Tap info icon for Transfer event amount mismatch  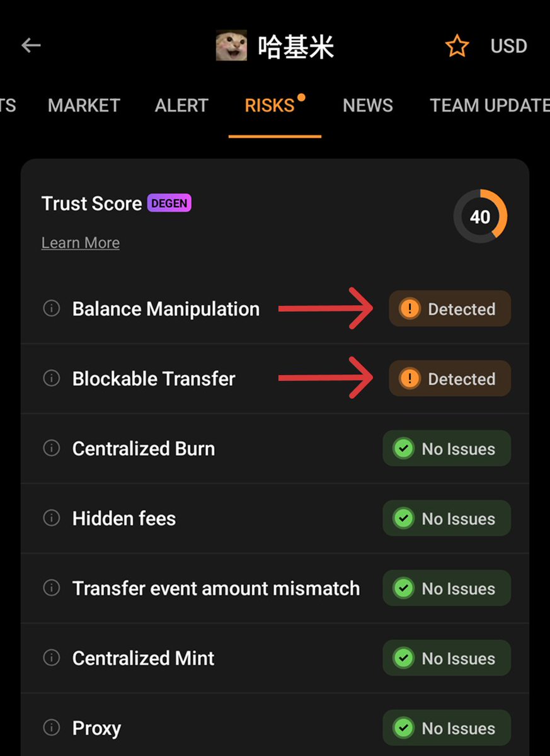click(x=51, y=588)
